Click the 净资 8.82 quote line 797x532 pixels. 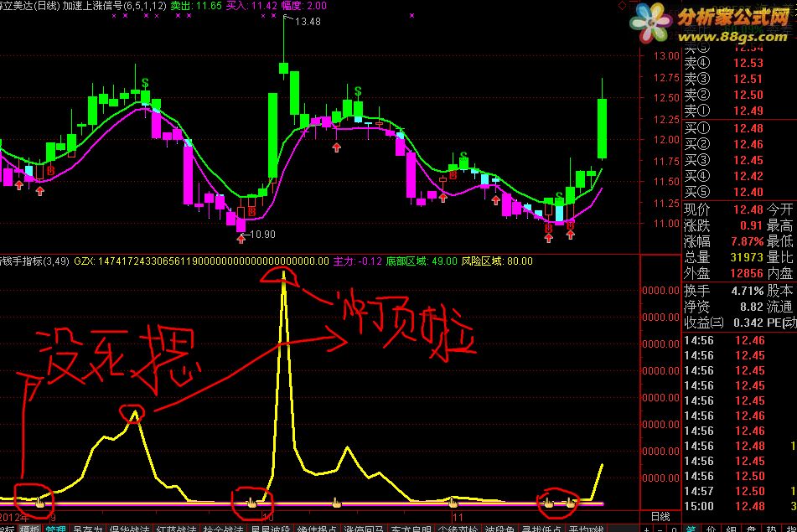[x=723, y=307]
